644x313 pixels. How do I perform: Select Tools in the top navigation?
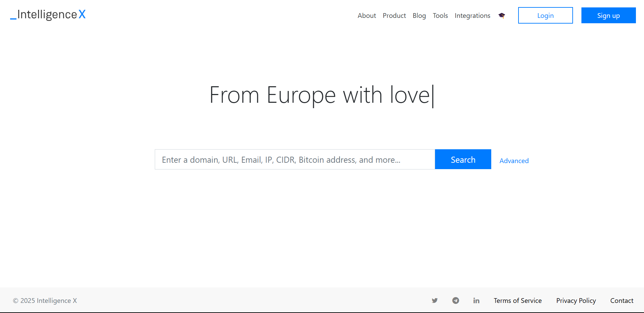click(440, 15)
